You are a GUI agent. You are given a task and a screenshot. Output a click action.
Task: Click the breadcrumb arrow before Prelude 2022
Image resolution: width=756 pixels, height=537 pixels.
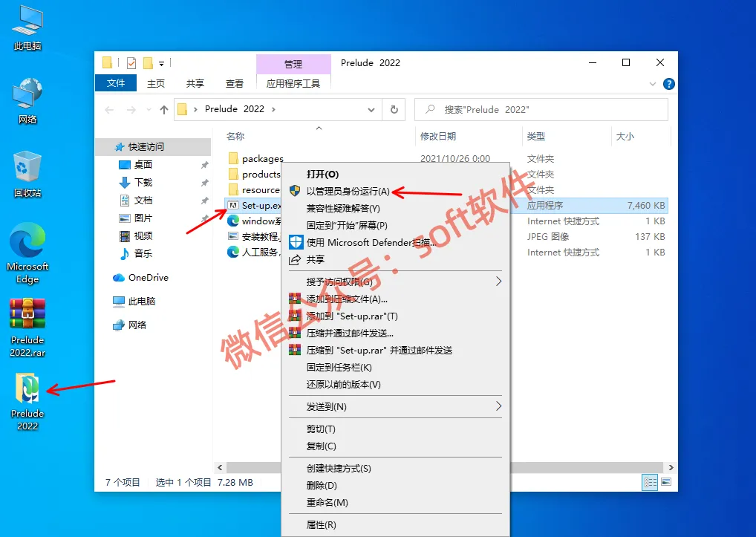click(x=195, y=109)
